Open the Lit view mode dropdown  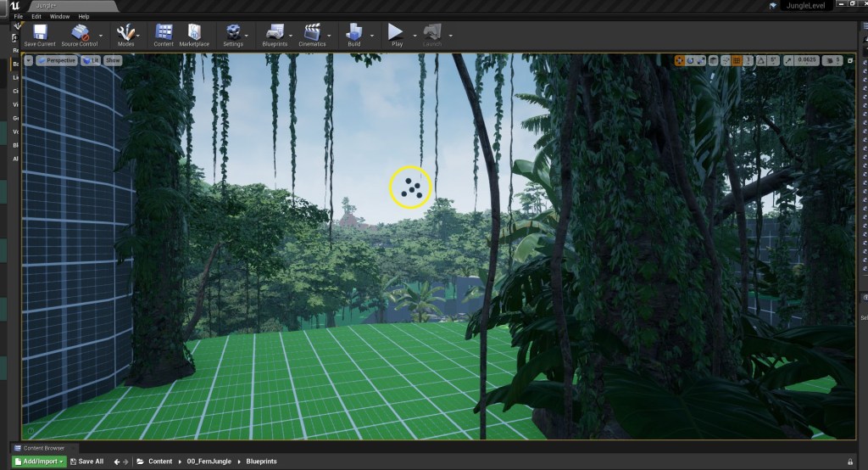coord(91,60)
